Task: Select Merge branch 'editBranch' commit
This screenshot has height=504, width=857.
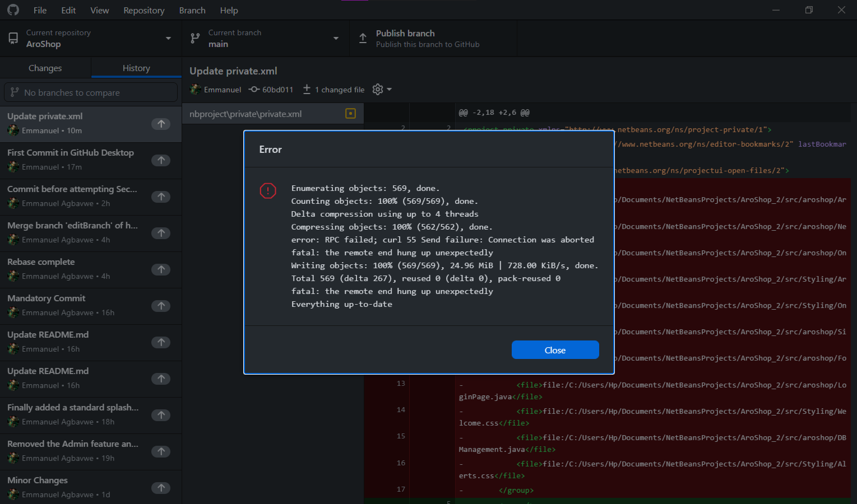Action: click(91, 233)
